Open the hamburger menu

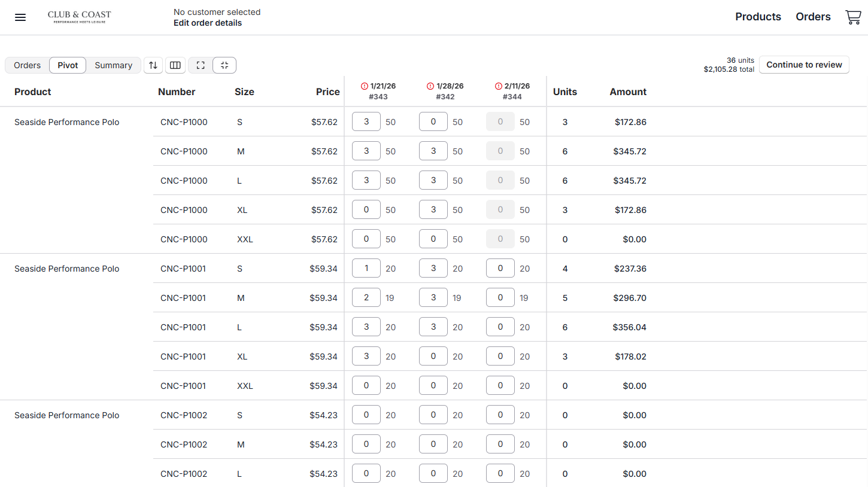click(20, 17)
